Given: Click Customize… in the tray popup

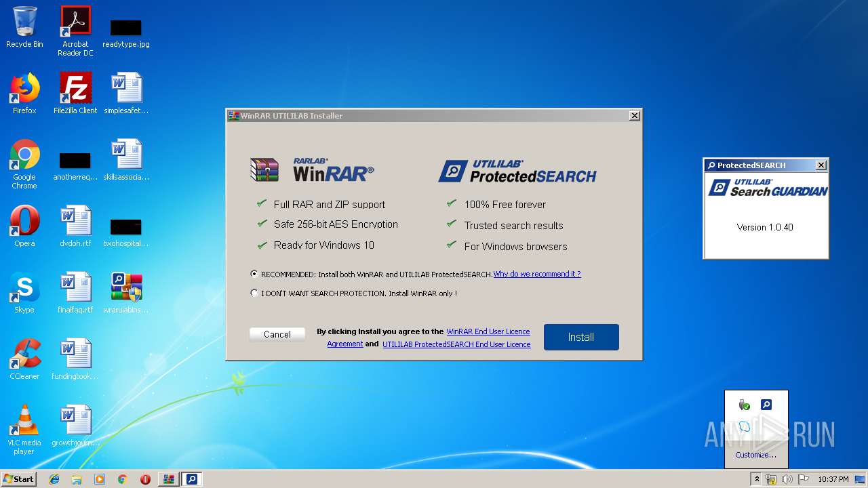Looking at the screenshot, I should coord(756,455).
